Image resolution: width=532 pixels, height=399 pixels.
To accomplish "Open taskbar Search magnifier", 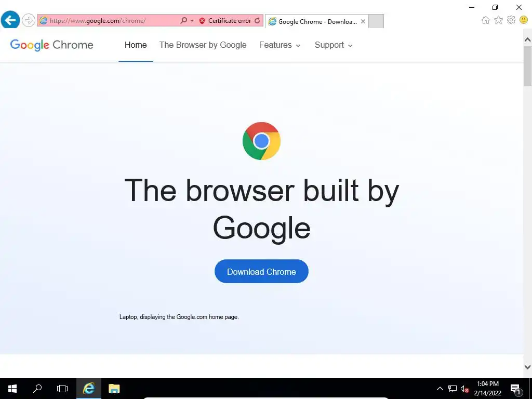I will pos(37,389).
